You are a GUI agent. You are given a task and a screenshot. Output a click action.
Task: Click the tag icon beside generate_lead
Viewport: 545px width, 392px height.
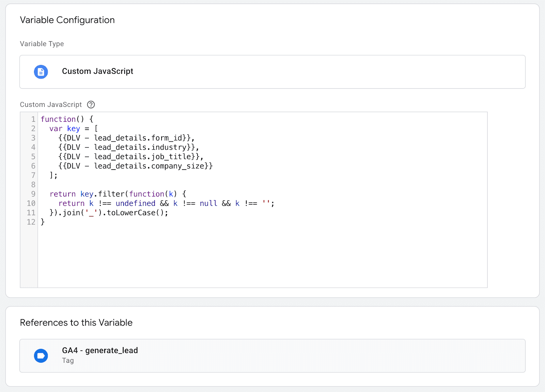point(41,356)
